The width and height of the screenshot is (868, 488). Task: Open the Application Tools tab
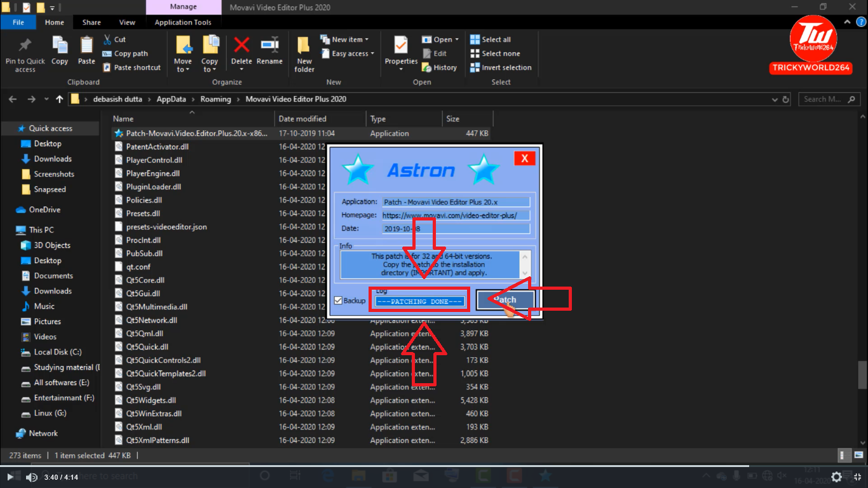click(x=183, y=22)
